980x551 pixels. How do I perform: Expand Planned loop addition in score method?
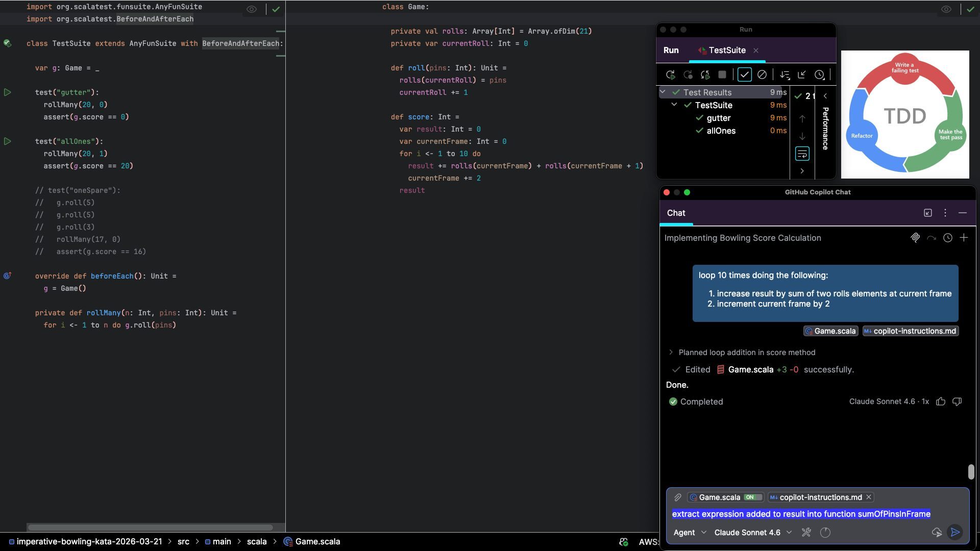point(671,353)
